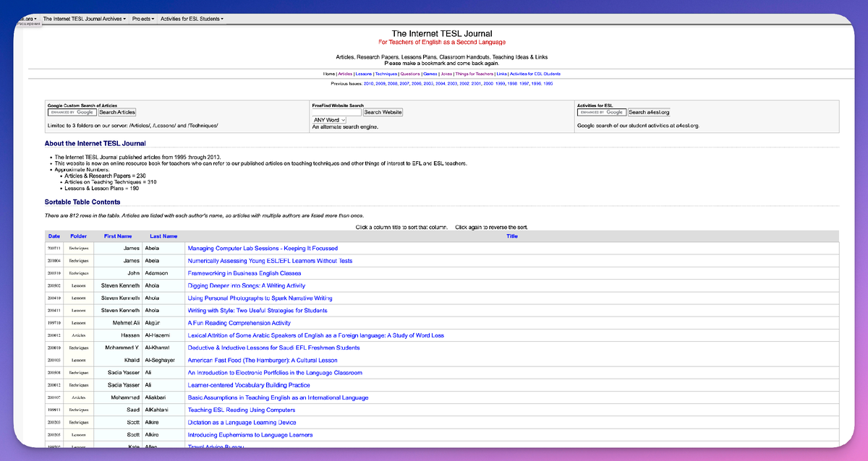The width and height of the screenshot is (868, 461).
Task: Sort table by Title column header
Action: [512, 236]
